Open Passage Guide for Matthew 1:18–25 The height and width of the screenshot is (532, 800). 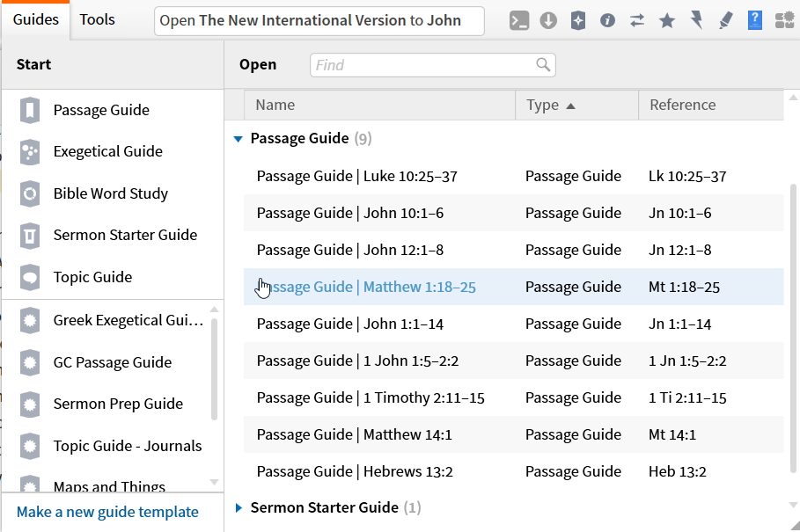pyautogui.click(x=366, y=288)
